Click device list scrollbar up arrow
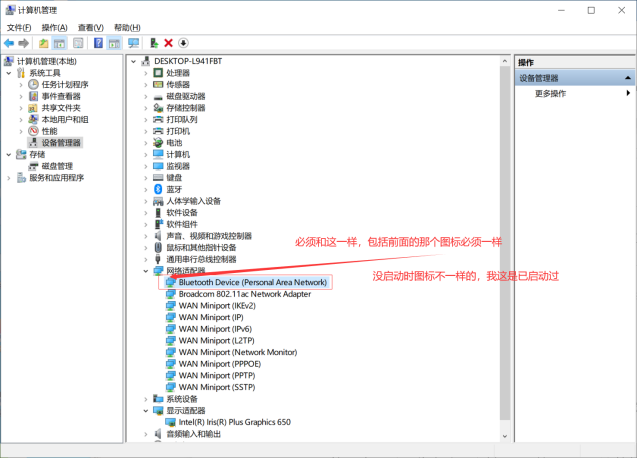This screenshot has width=638, height=458. pos(505,61)
